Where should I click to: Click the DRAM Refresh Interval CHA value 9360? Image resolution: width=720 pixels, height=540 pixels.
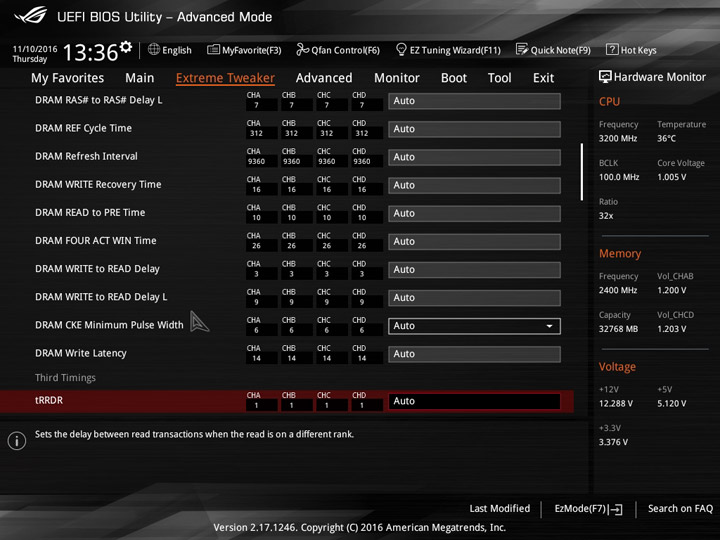pos(256,161)
